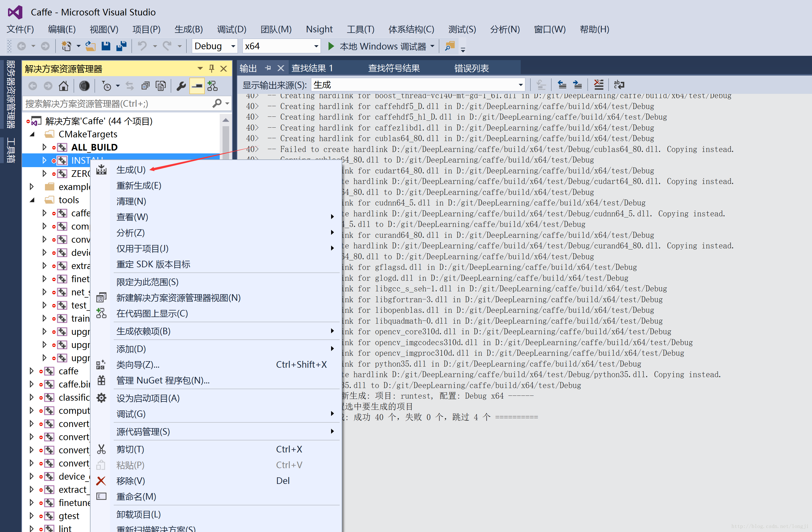Screen dimensions: 812x532
Task: Choose 重命名(M) in the context menu
Action: [x=136, y=497]
